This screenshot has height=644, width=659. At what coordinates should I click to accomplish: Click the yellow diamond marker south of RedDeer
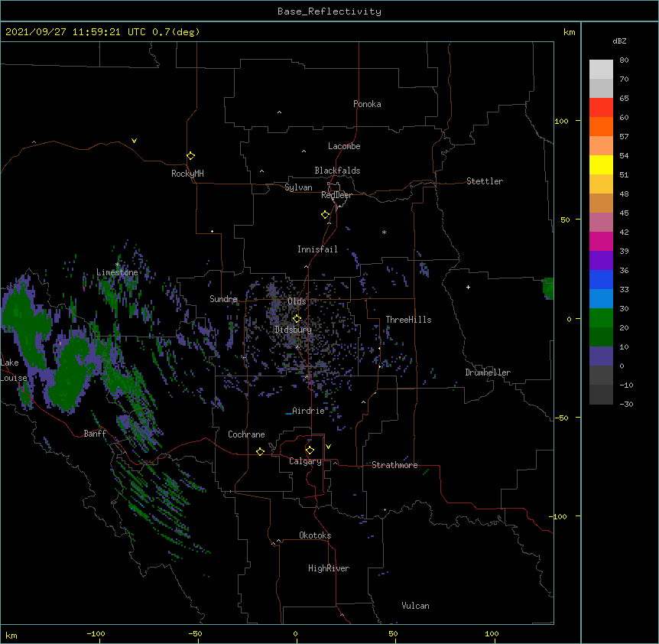tap(325, 215)
